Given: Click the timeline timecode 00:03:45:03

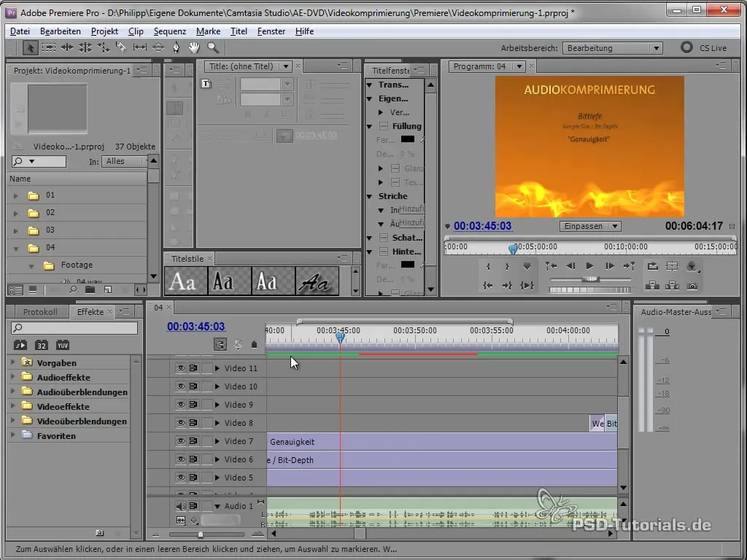Looking at the screenshot, I should pos(196,327).
